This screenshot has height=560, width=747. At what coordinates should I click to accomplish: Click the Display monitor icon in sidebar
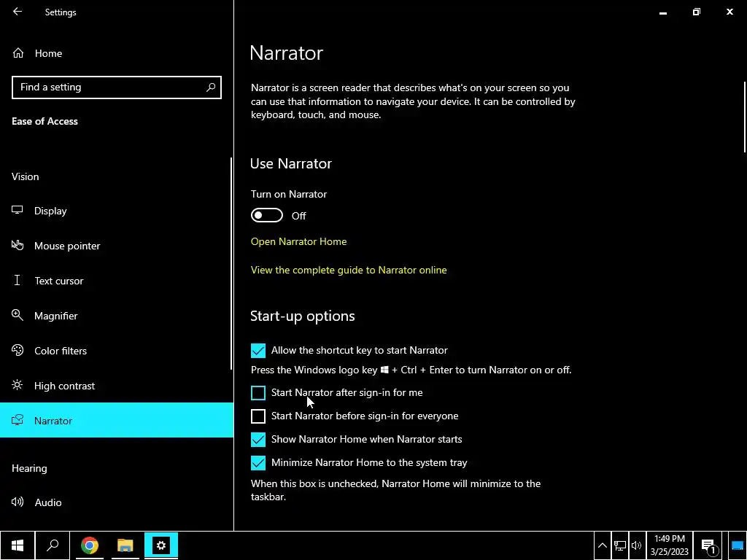point(18,211)
